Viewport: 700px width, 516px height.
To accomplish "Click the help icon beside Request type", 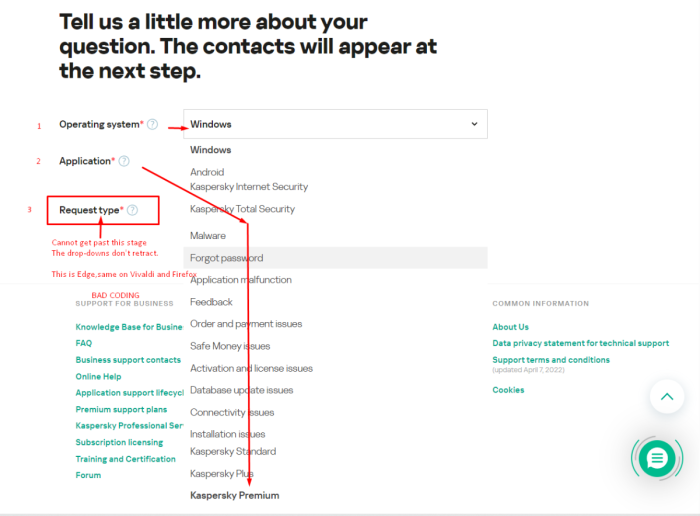I will tap(132, 210).
